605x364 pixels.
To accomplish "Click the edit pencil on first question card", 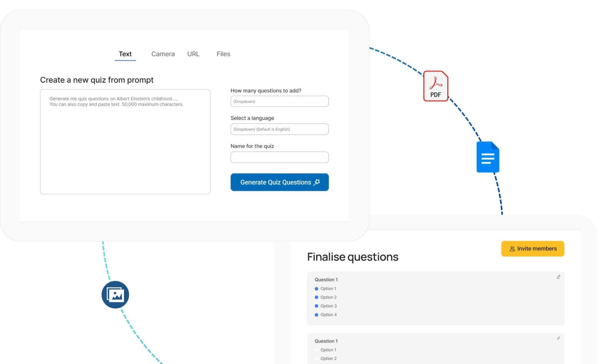I will click(558, 277).
